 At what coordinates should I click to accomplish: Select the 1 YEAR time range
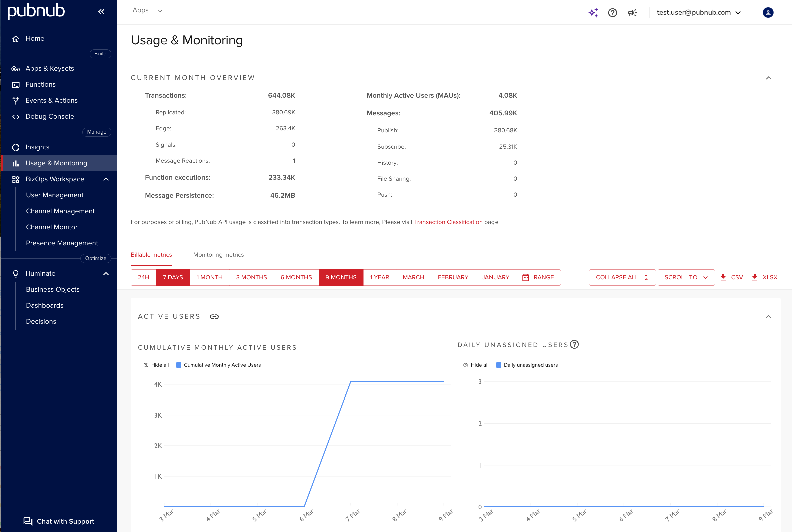click(x=379, y=277)
